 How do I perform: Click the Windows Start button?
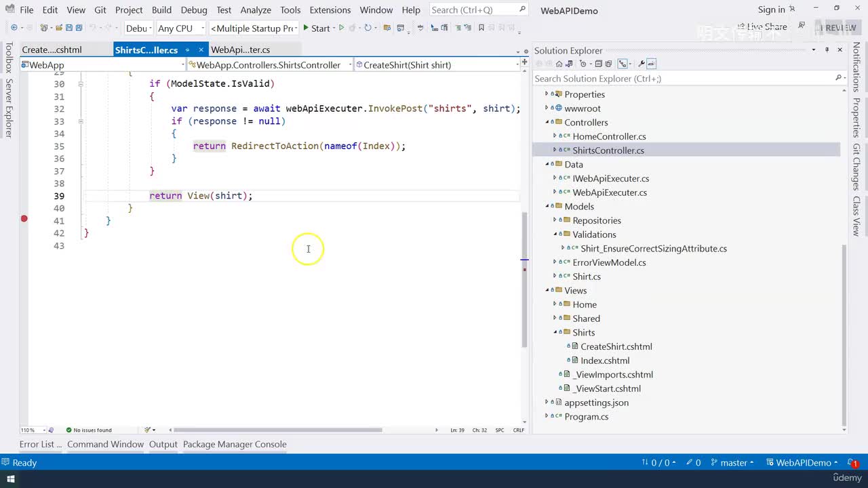pyautogui.click(x=10, y=479)
